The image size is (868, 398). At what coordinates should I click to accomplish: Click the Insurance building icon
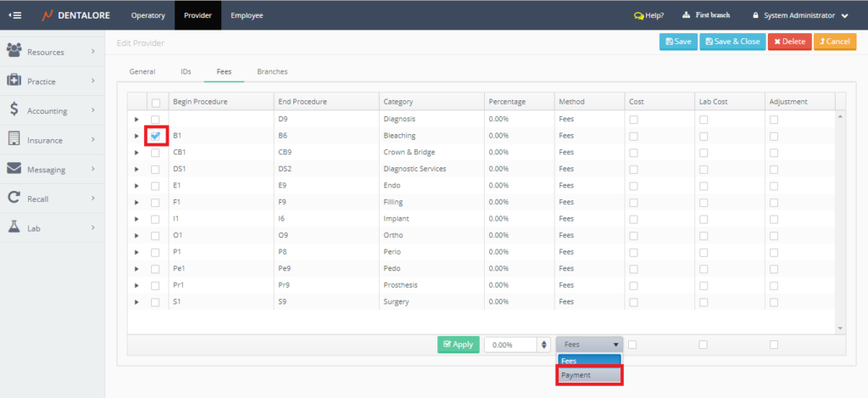coord(14,139)
